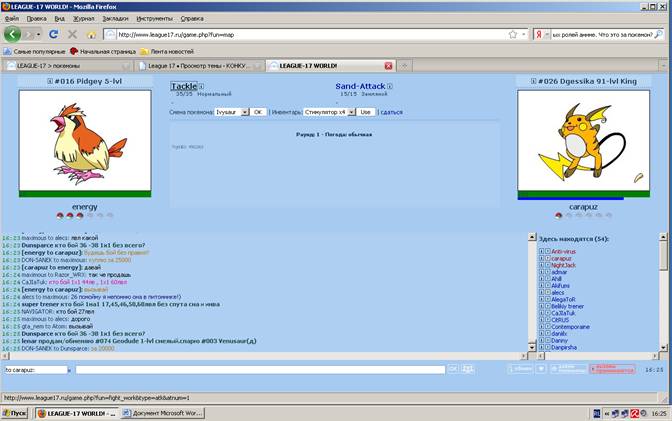Image resolution: width=672 pixels, height=421 pixels.
Task: Open Закладки menu
Action: click(115, 18)
